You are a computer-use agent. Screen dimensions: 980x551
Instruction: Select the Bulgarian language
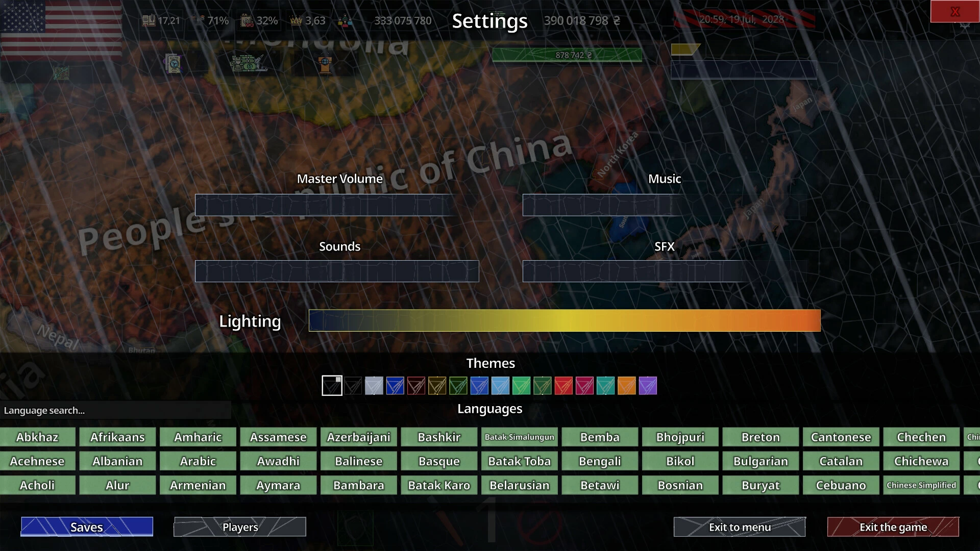tap(761, 461)
